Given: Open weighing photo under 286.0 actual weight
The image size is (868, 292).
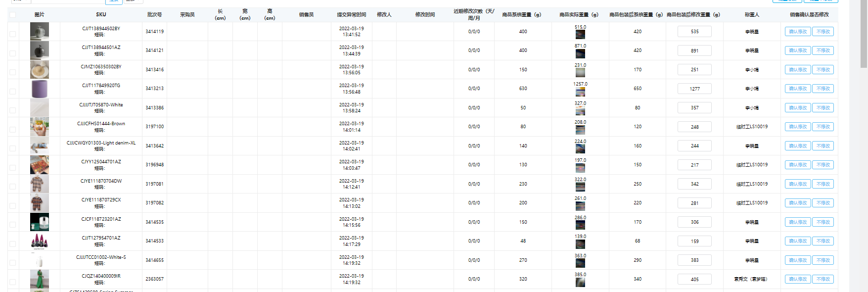Looking at the screenshot, I should tap(580, 225).
